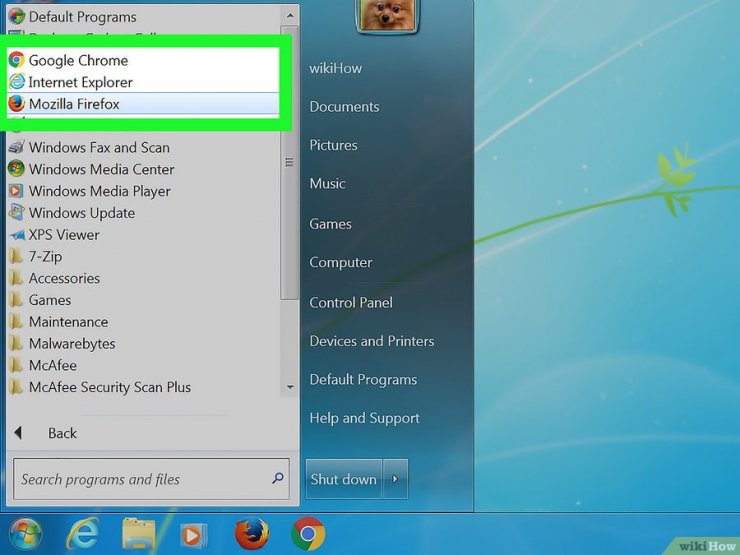Screen dimensions: 740x555
Task: Select the Google Chrome text entry
Action: 78,60
